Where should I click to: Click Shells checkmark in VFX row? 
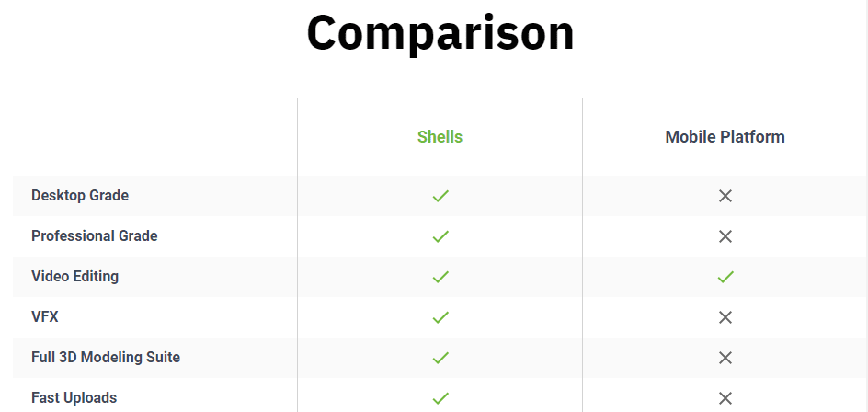point(440,317)
